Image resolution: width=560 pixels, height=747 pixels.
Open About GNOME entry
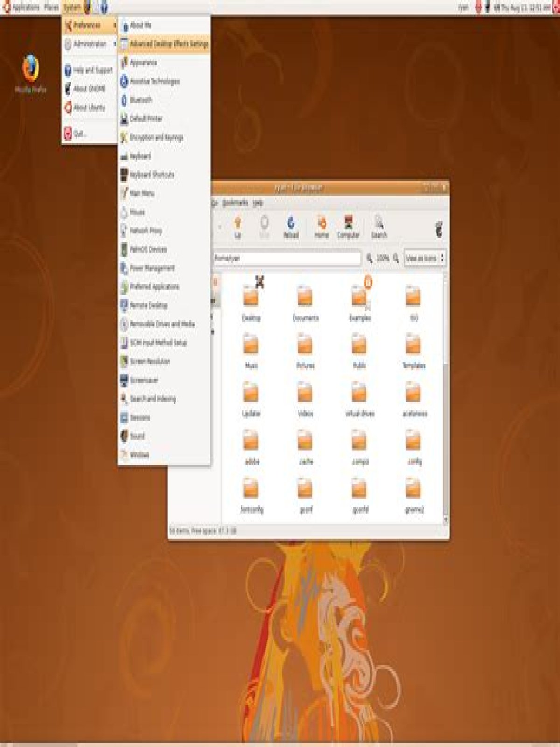(89, 89)
